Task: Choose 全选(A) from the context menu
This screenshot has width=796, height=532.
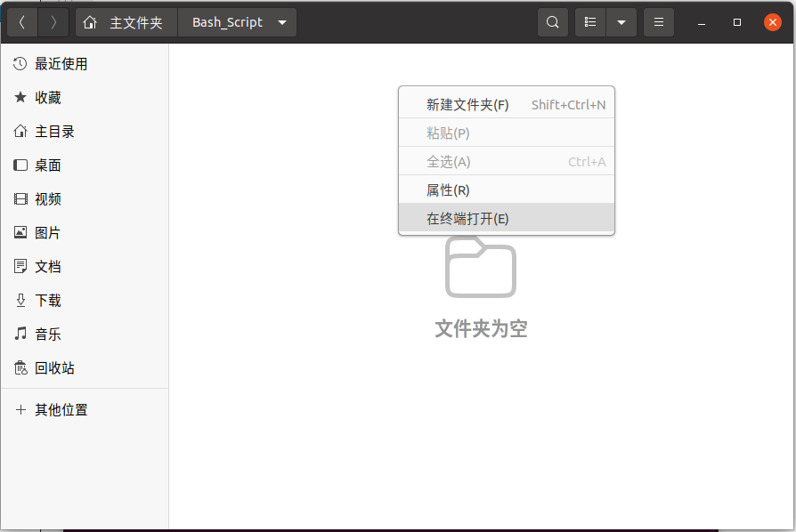Action: pos(507,161)
